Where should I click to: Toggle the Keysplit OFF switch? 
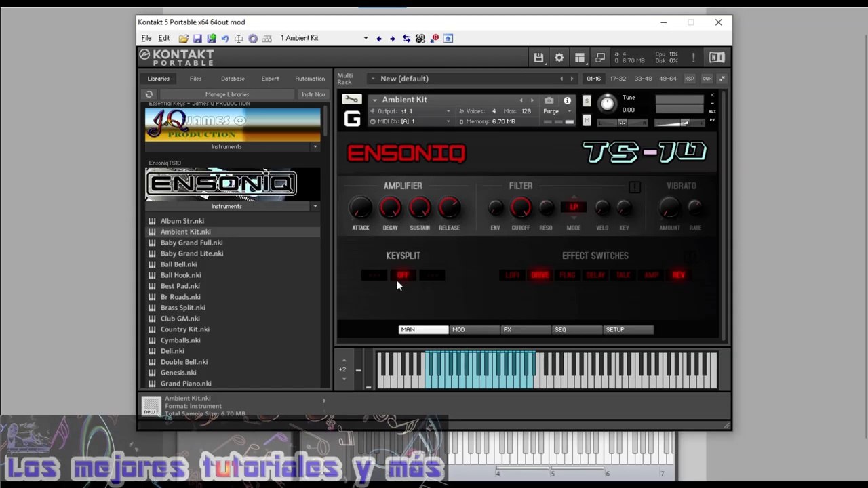click(x=403, y=275)
